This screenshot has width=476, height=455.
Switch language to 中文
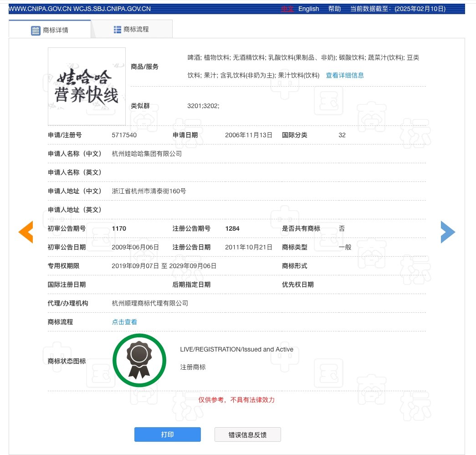click(x=287, y=9)
